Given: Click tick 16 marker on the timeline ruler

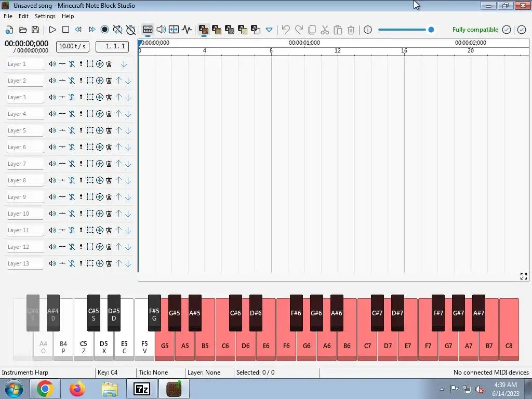Looking at the screenshot, I should (x=404, y=50).
